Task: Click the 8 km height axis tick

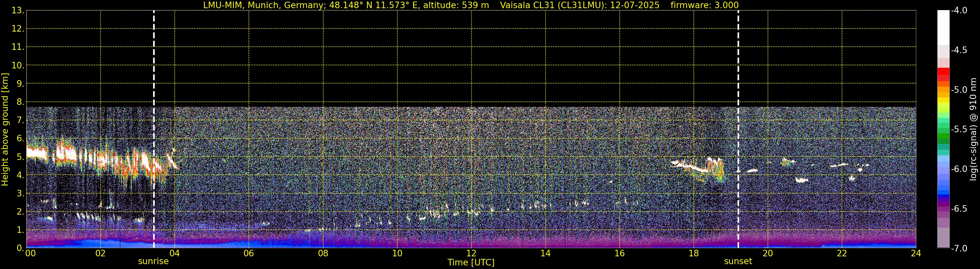Action: (x=20, y=102)
